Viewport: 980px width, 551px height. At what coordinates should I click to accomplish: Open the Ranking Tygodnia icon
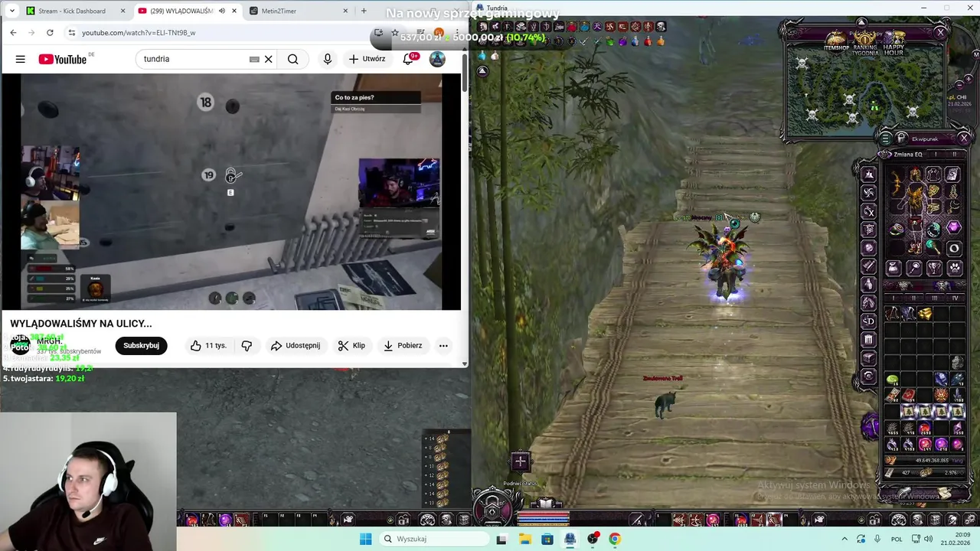tap(865, 41)
